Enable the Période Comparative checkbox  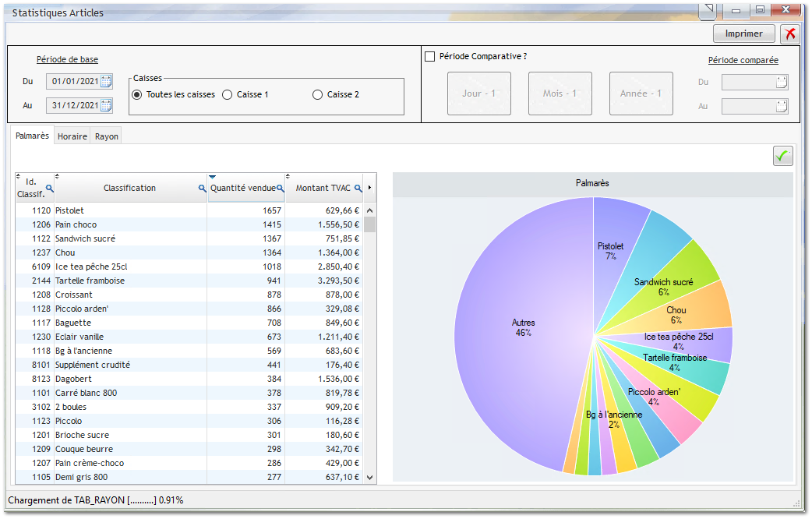[x=429, y=56]
